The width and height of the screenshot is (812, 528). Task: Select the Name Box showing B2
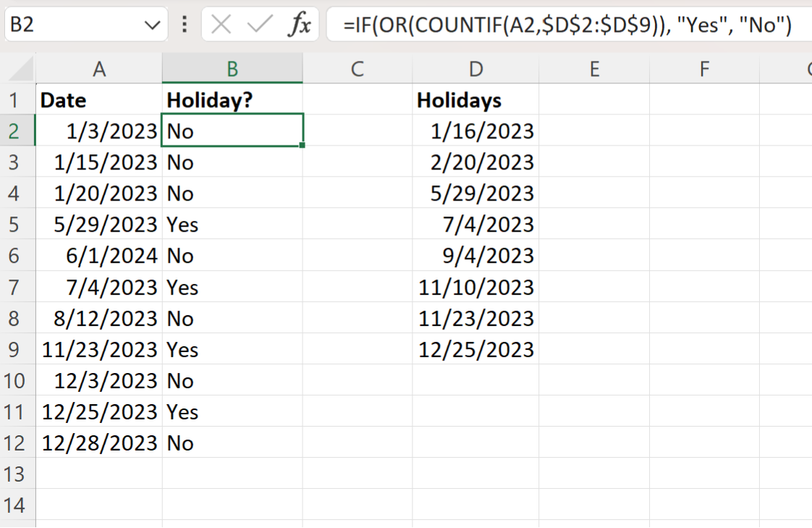click(72, 24)
